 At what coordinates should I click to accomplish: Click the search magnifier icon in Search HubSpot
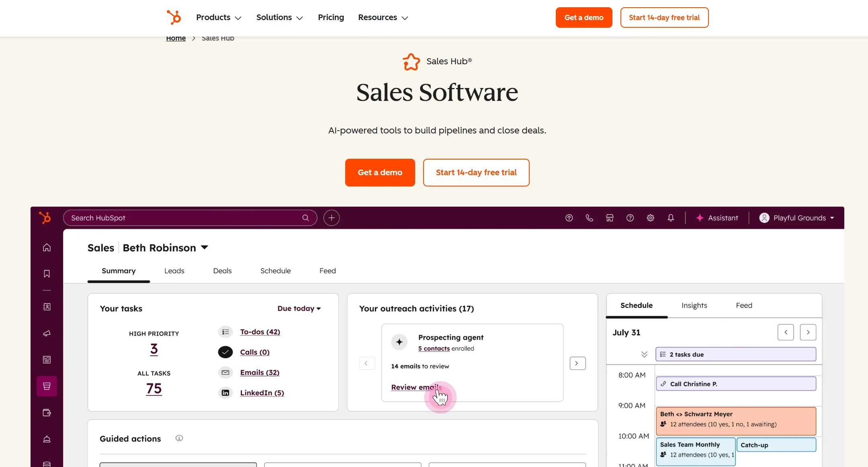point(305,218)
